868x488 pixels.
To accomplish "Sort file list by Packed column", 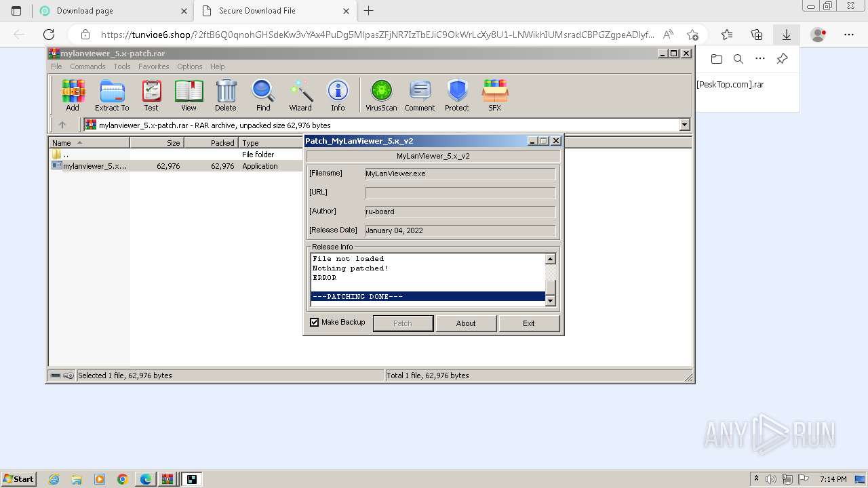I will point(212,143).
